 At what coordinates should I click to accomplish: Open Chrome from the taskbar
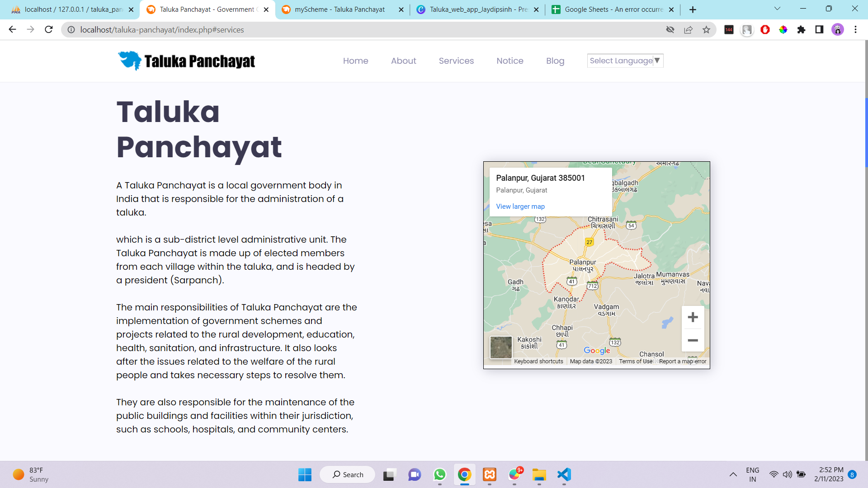pos(464,474)
